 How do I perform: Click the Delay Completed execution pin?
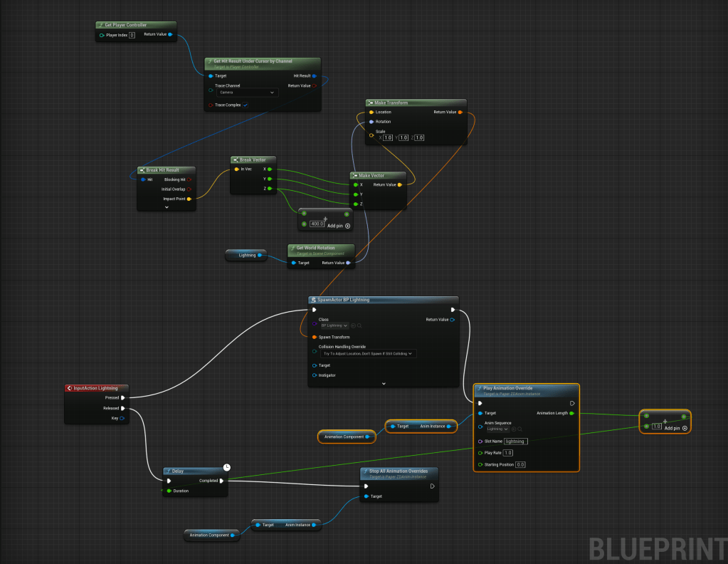point(222,481)
